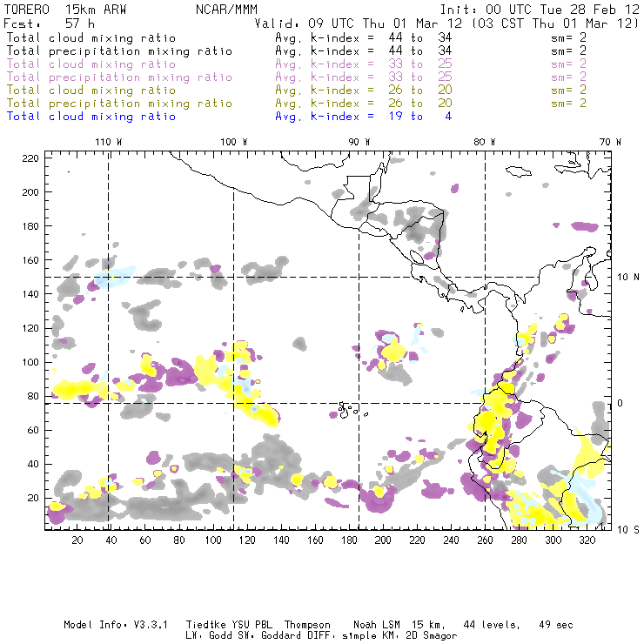Click the Jamaica island outline on map
This screenshot has height=644, width=644.
pyautogui.click(x=518, y=171)
